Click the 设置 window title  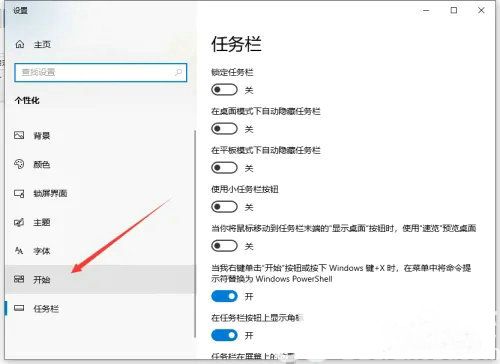20,10
